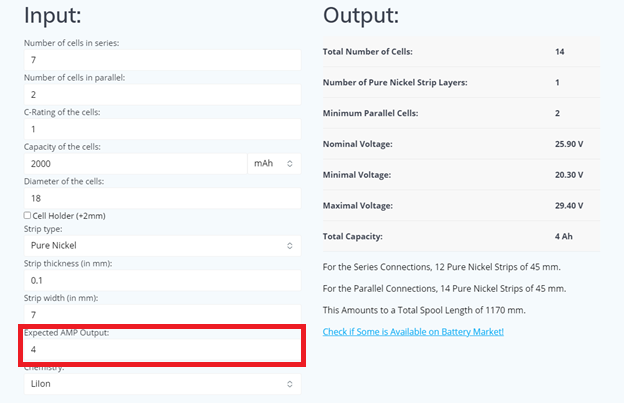This screenshot has height=403, width=624.
Task: Open the mAh capacity unit dropdown
Action: click(273, 163)
